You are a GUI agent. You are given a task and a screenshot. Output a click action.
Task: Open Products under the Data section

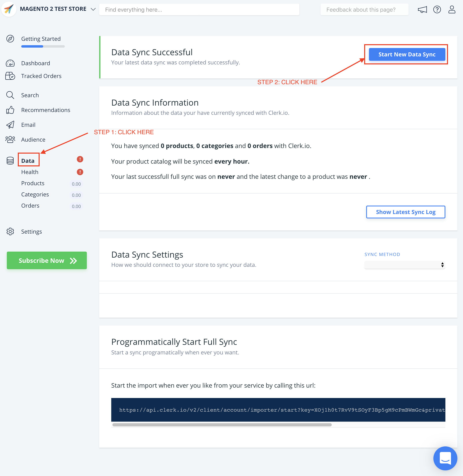click(x=33, y=183)
